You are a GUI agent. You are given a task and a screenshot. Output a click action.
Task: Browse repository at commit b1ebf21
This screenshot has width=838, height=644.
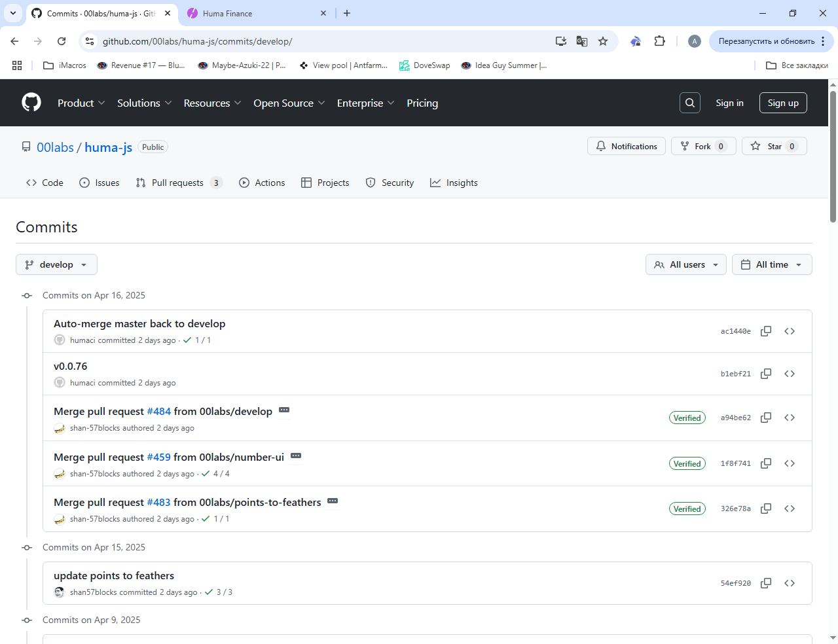click(x=790, y=374)
